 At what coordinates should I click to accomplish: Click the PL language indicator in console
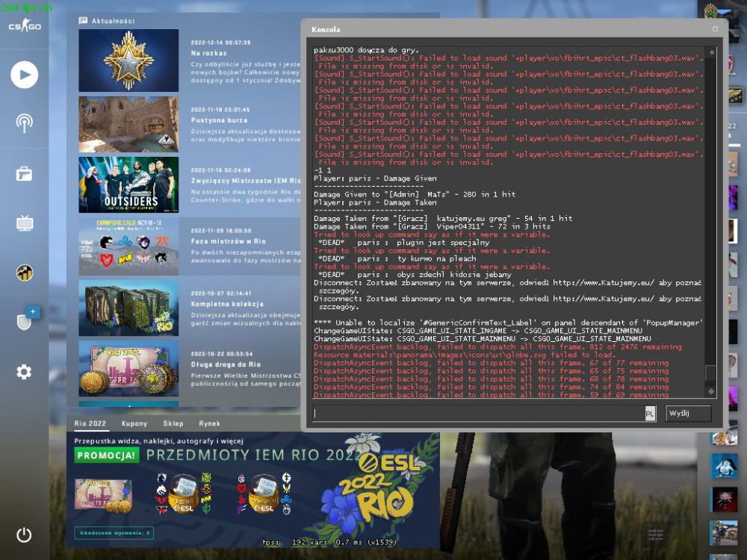tap(649, 414)
